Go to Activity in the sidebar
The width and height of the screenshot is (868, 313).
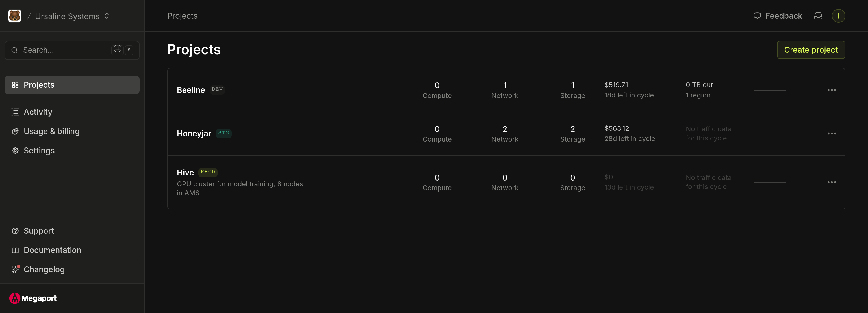point(72,112)
